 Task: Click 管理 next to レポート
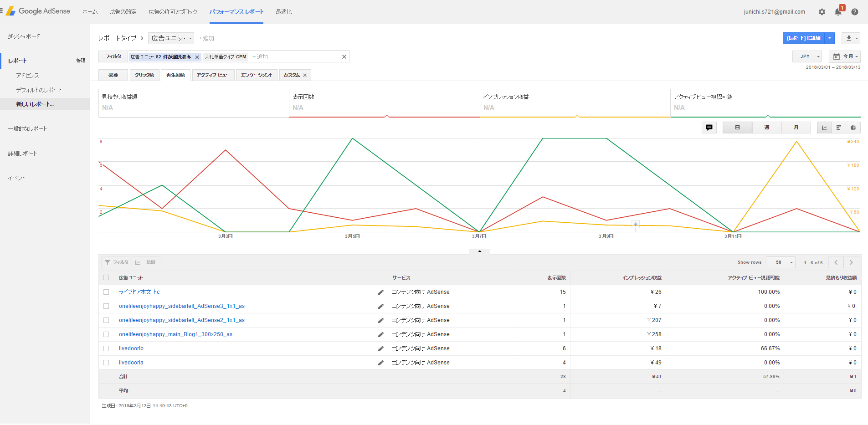pyautogui.click(x=81, y=61)
